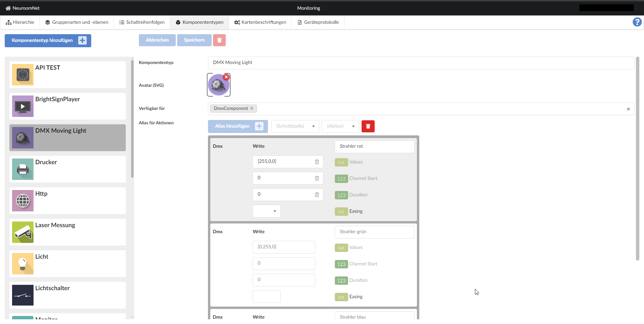Open the Geräteprotokolle tab
Viewport: 644px width, 324px height.
click(x=318, y=22)
